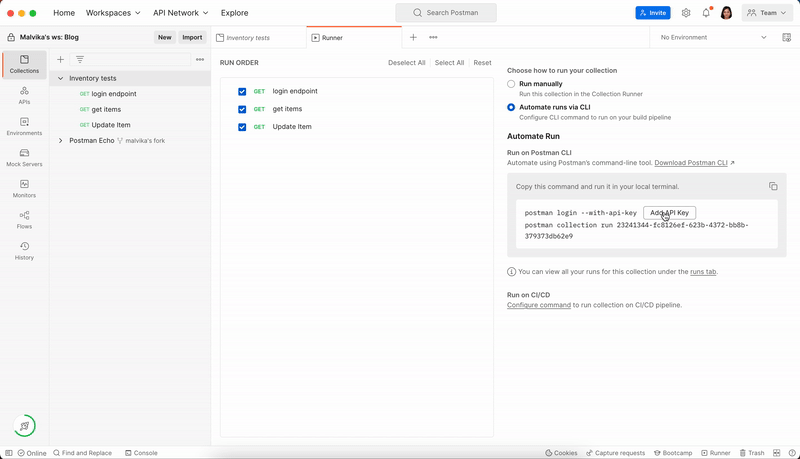Open the Mock Servers sidebar panel
Viewport: 800px width, 459px height.
[24, 158]
